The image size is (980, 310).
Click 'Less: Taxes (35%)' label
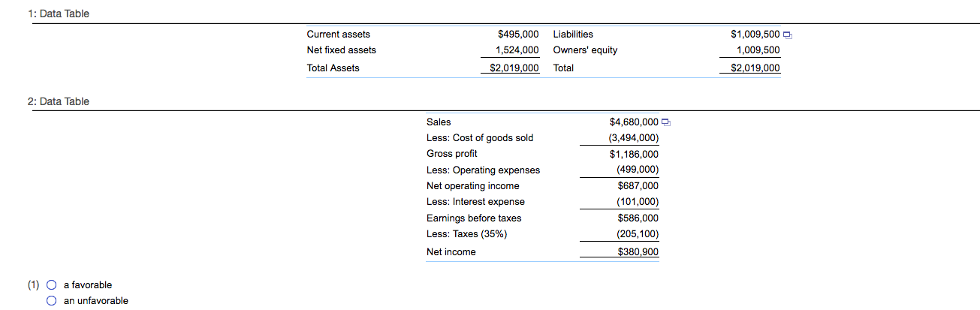(466, 234)
